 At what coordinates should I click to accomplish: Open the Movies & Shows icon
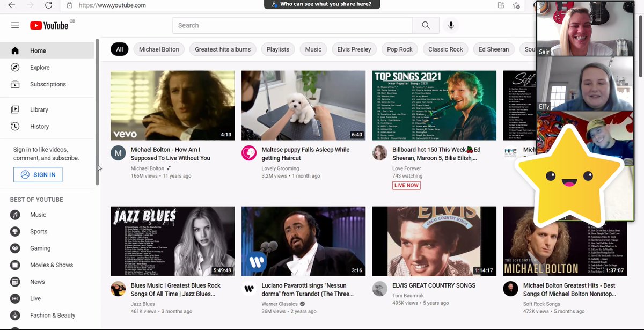point(15,265)
